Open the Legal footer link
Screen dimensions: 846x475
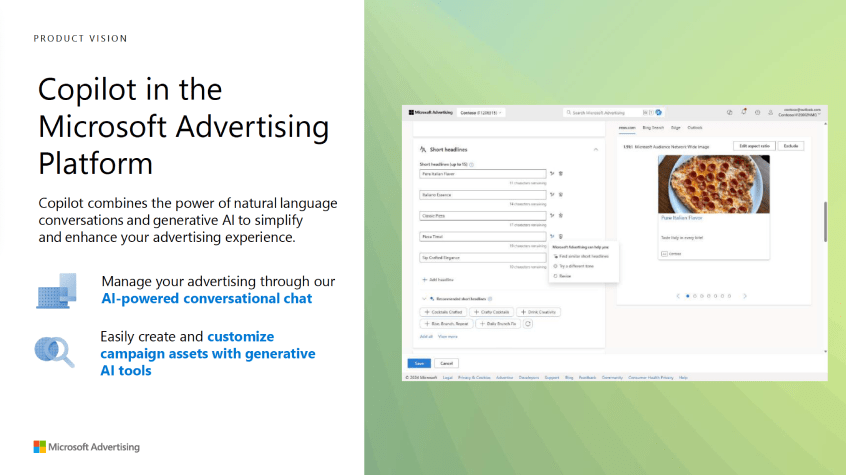click(448, 377)
